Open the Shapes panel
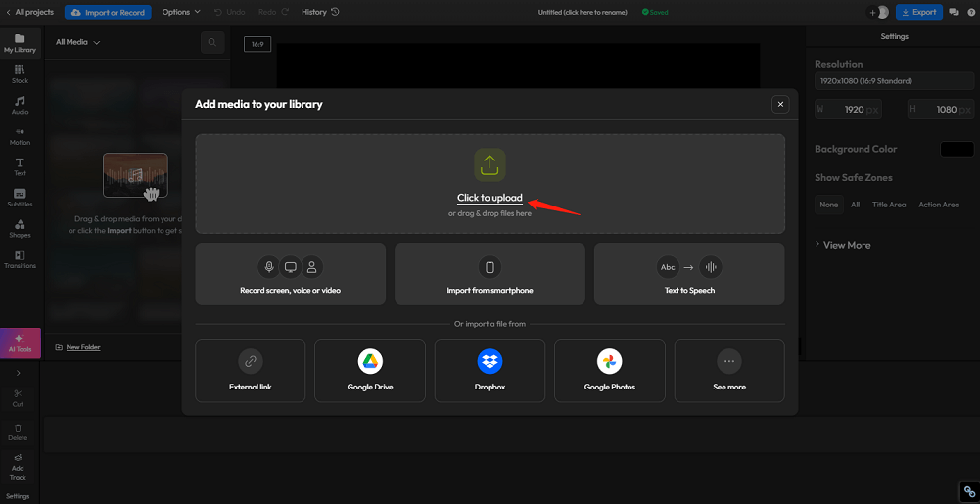Screen dimensions: 980x504 pyautogui.click(x=20, y=229)
